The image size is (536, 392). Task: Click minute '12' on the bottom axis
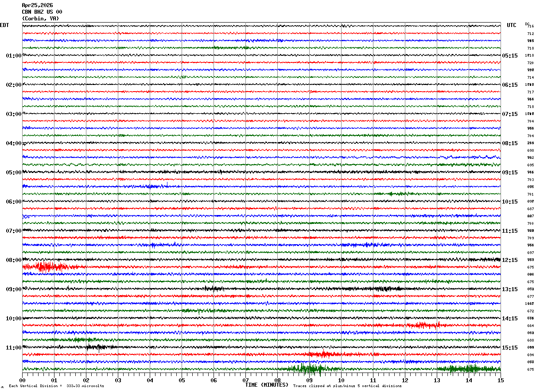point(405,380)
